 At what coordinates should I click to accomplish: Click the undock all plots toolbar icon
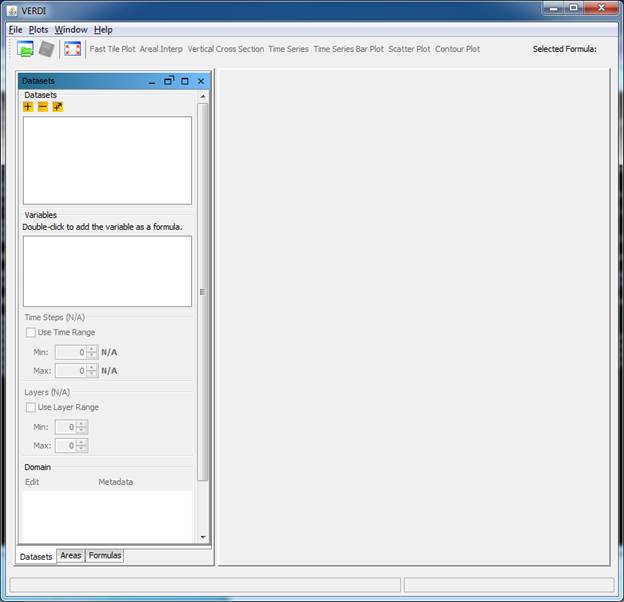[72, 49]
